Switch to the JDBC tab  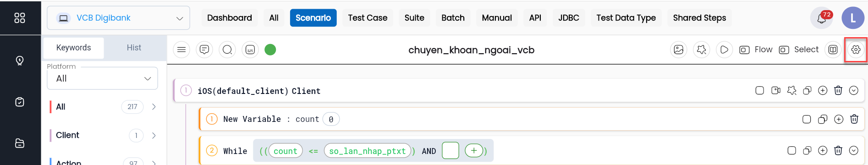pos(569,18)
